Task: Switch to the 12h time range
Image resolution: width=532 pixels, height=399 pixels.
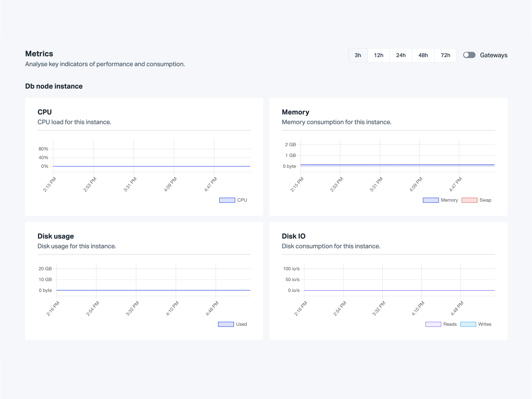Action: tap(378, 55)
